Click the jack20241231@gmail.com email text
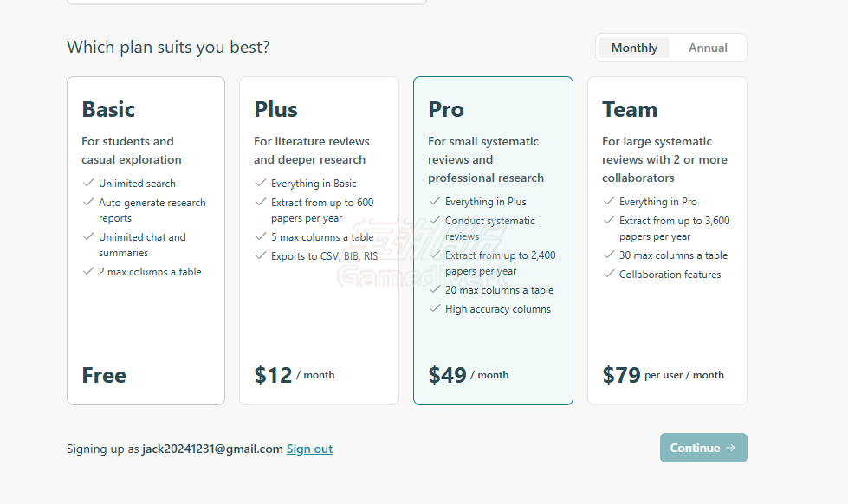 pyautogui.click(x=212, y=449)
